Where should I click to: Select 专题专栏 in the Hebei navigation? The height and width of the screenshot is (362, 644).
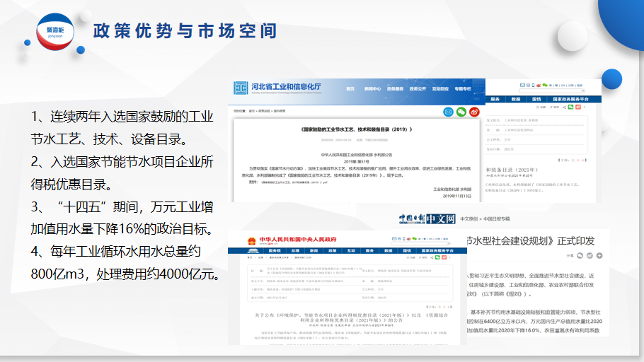click(x=463, y=89)
